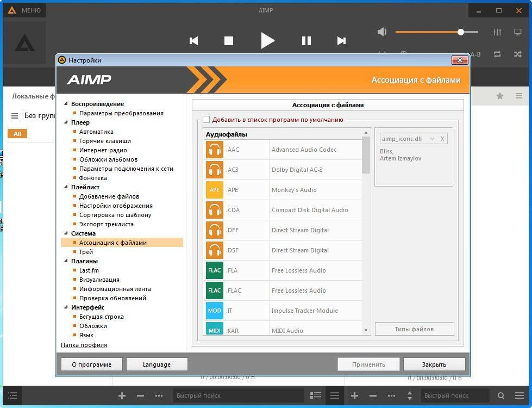
Task: Select Dolby Digital AC-3 row
Action: [x=283, y=170]
